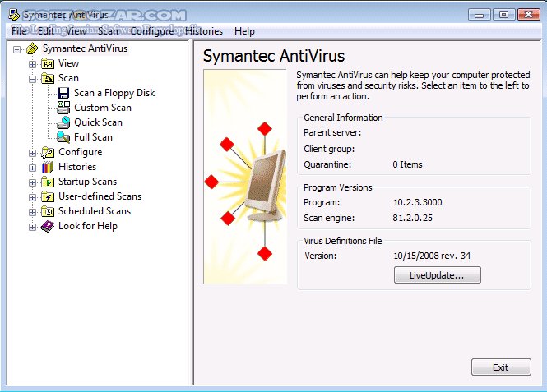Screen dimensions: 547x392
Task: Open the Help menu
Action: [244, 31]
